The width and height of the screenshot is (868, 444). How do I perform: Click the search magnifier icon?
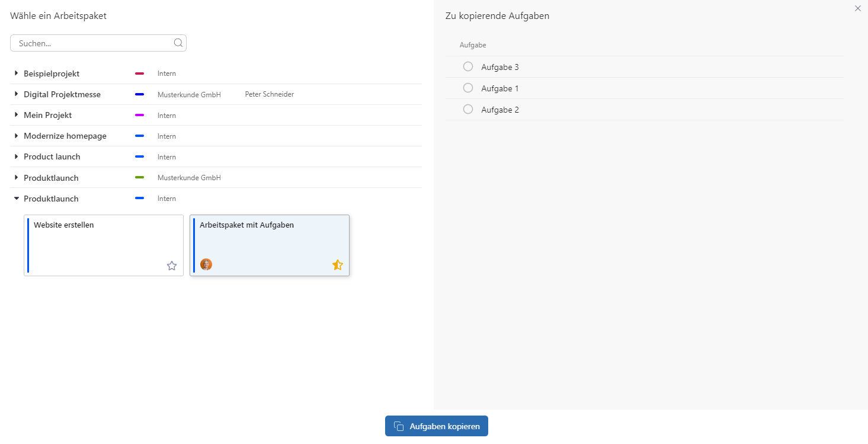click(x=178, y=43)
